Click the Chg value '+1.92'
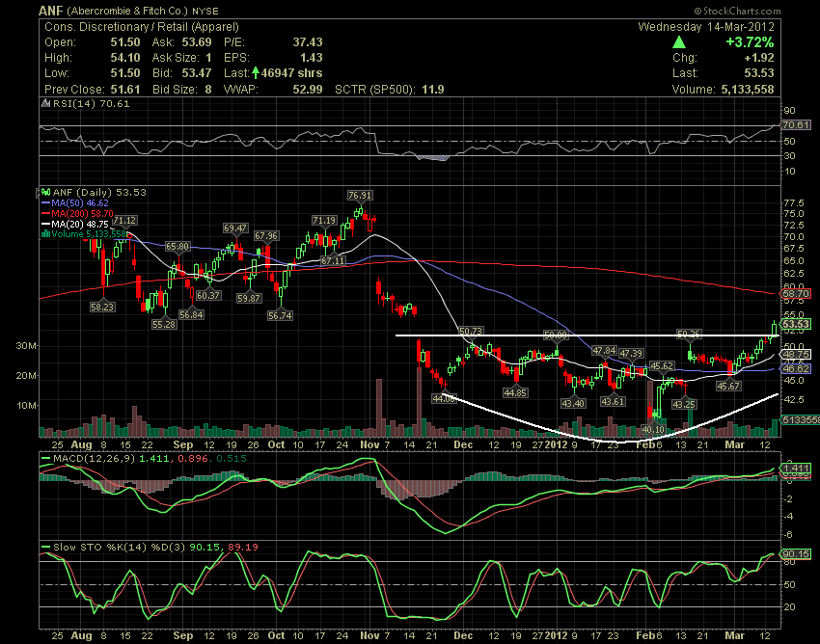This screenshot has height=644, width=820. pyautogui.click(x=758, y=58)
